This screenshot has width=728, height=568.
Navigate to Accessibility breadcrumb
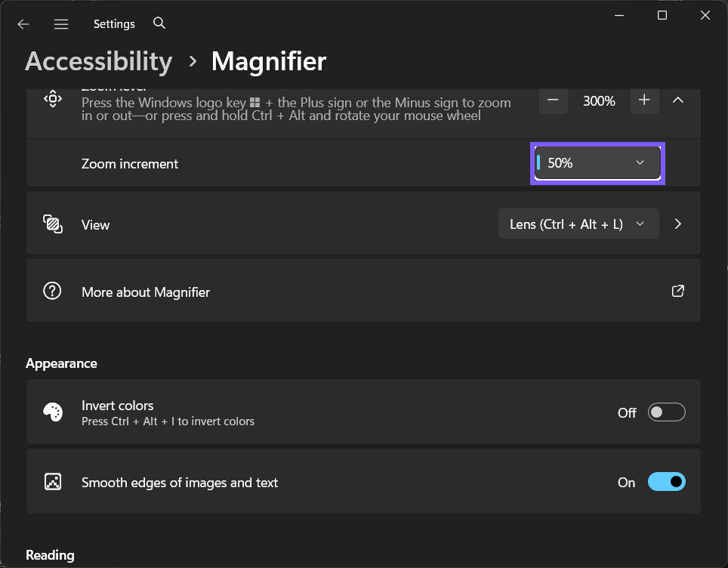click(98, 61)
